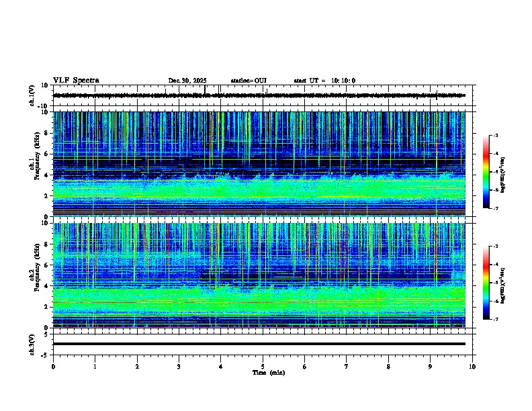The height and width of the screenshot is (411, 532).
Task: Click the 'Time (min)' axis title
Action: 269,373
